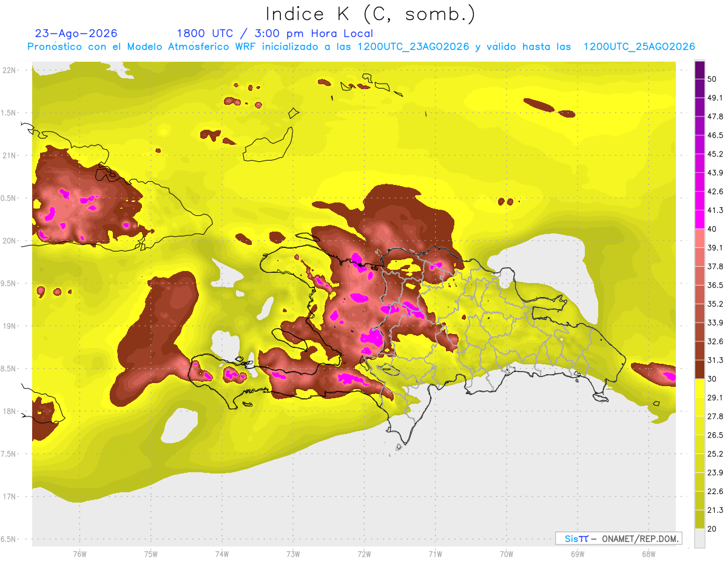Click the "19N" latitude label
Viewport: 728px width, 562px height.
tap(9, 326)
